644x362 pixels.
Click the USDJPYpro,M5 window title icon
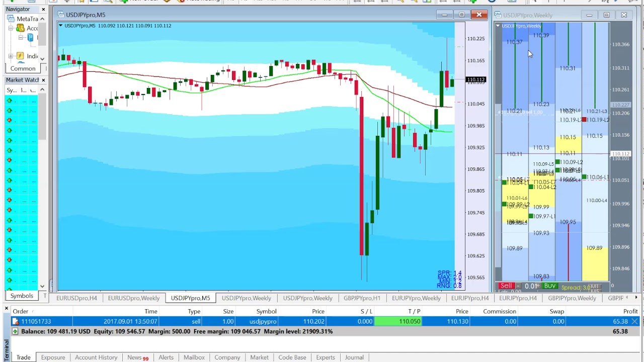tap(61, 15)
